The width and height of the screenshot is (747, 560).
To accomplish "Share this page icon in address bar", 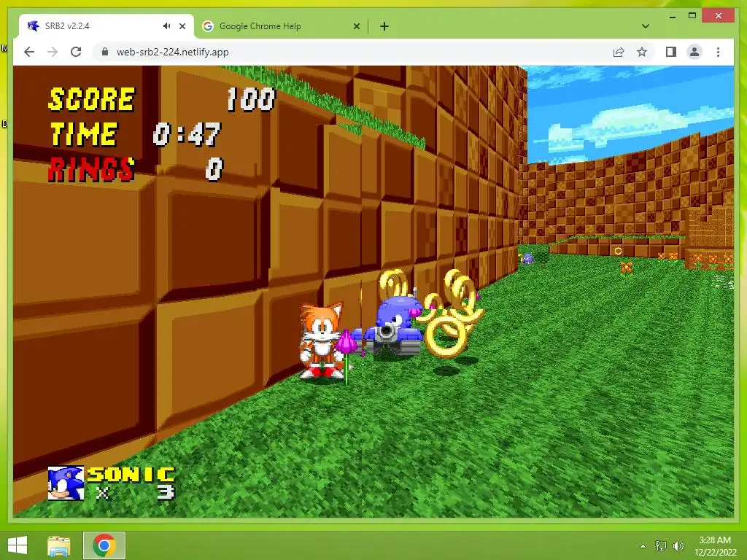I will (619, 52).
